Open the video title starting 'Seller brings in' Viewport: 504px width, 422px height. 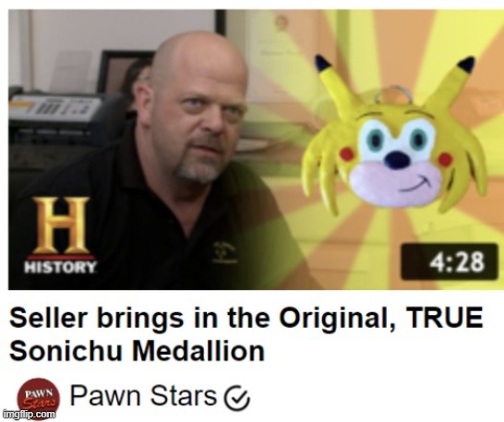point(246,334)
